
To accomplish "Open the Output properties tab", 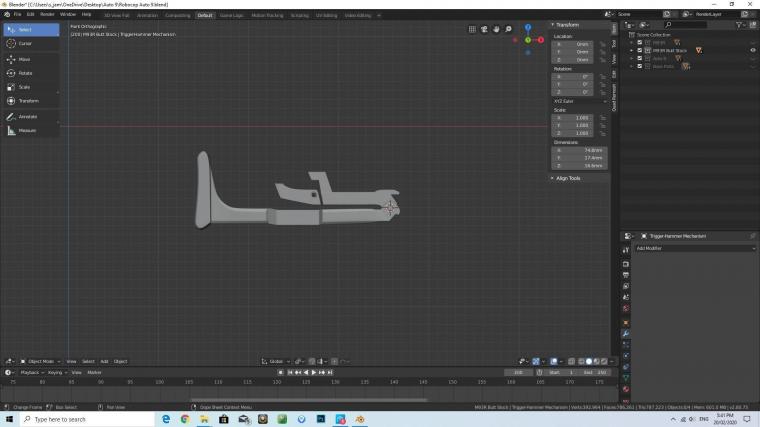I will 626,275.
